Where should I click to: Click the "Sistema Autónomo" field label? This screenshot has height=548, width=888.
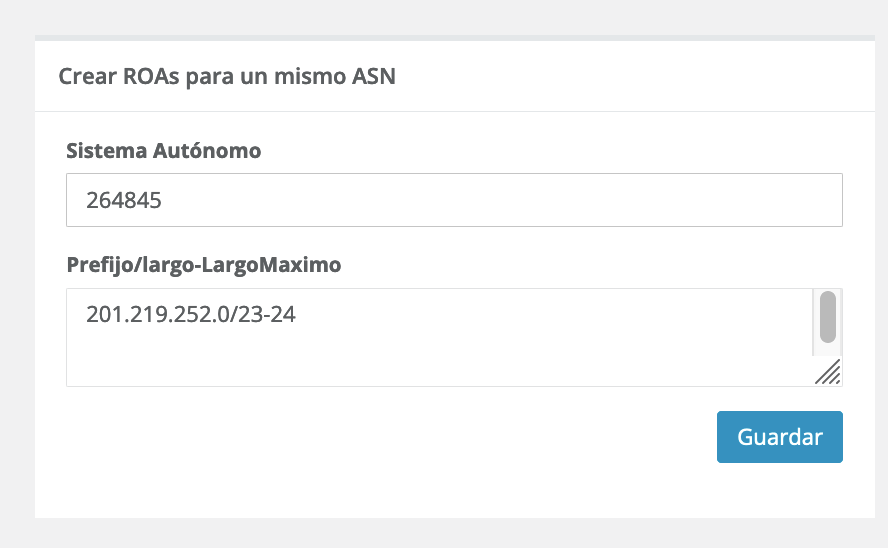coord(163,151)
